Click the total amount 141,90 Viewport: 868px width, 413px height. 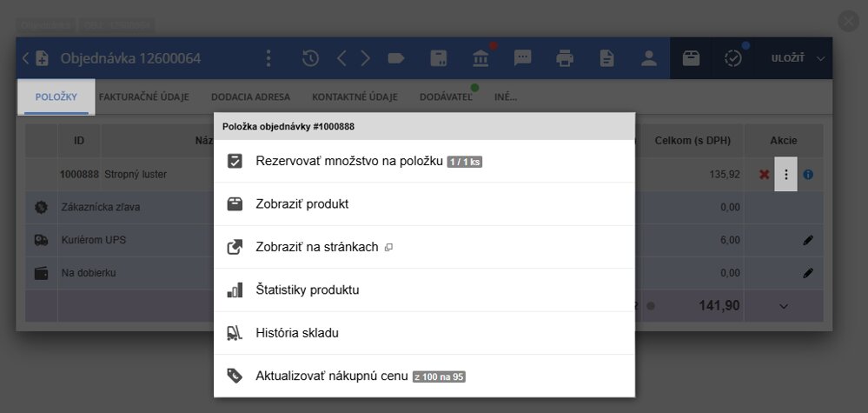[x=719, y=305]
